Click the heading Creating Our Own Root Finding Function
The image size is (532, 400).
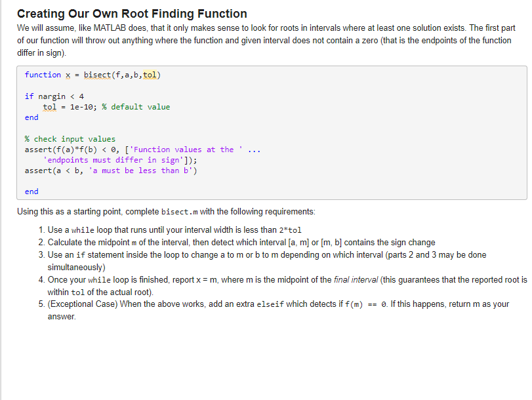131,13
